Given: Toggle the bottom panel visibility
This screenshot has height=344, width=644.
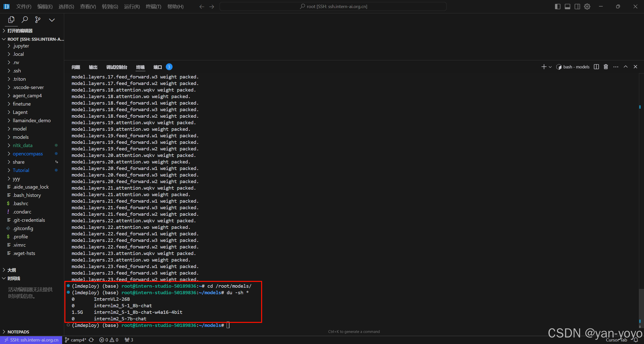Looking at the screenshot, I should [567, 6].
